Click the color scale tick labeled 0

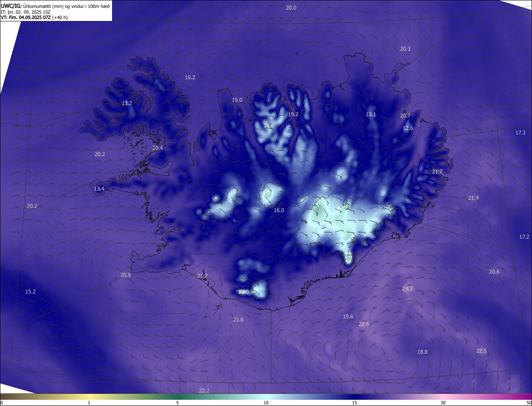(x=2, y=403)
